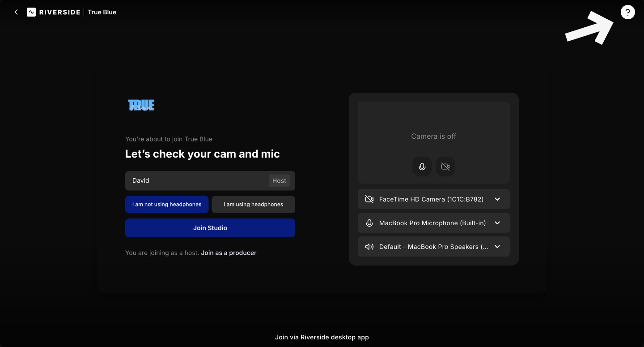Click the Host badge in name field

coord(279,181)
